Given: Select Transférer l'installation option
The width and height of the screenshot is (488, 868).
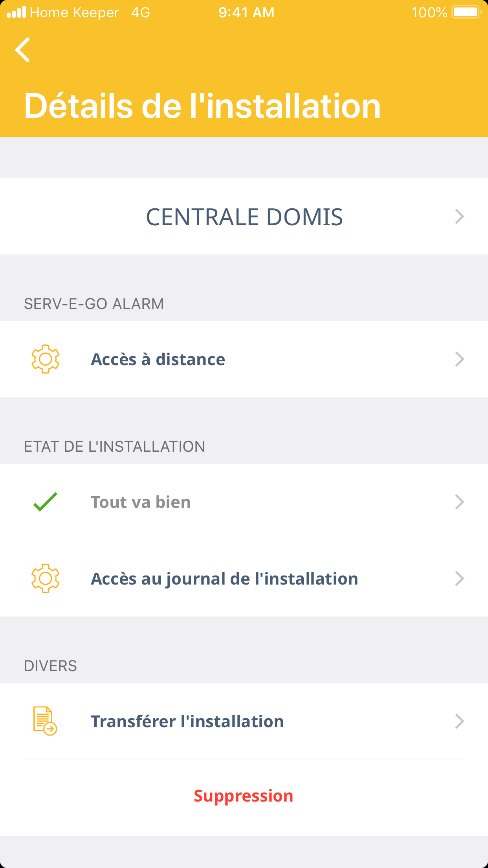Looking at the screenshot, I should coord(187,721).
